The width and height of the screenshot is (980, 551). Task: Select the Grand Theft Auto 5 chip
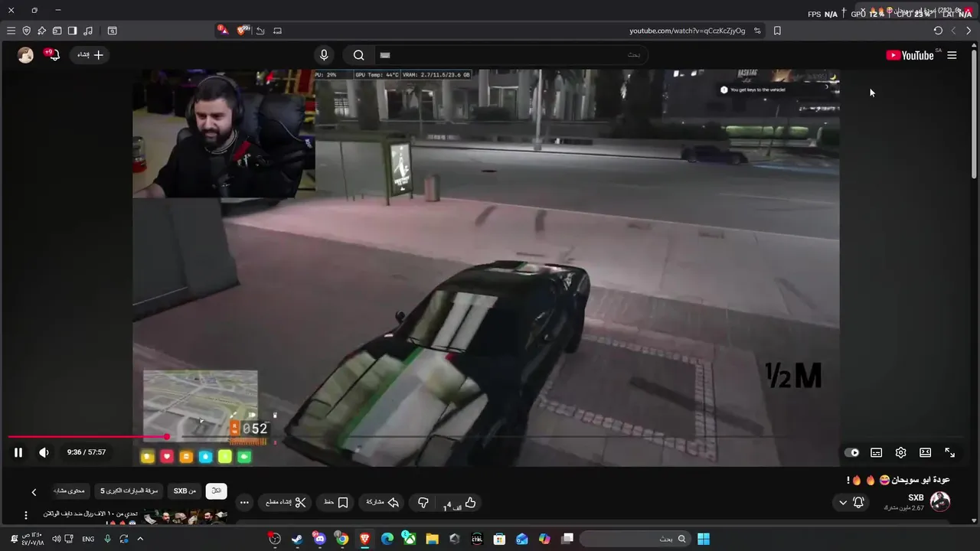(x=129, y=491)
